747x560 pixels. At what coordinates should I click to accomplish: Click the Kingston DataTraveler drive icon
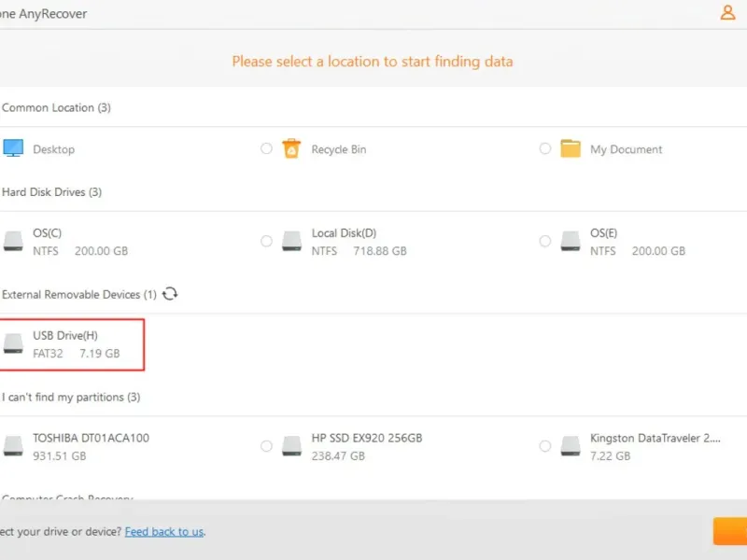pyautogui.click(x=571, y=446)
